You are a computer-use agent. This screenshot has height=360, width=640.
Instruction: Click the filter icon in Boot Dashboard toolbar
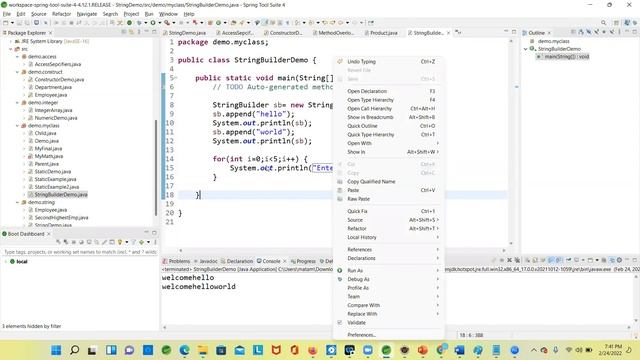[133, 242]
